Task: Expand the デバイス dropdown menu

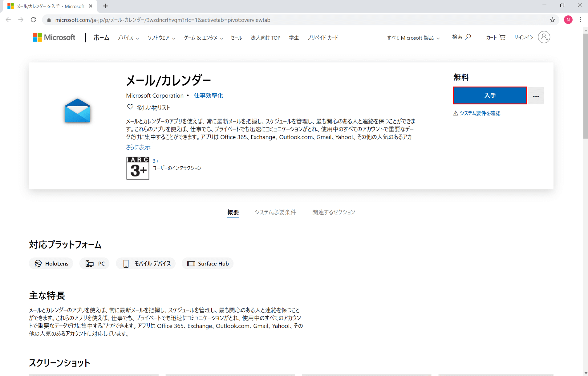Action: 128,38
